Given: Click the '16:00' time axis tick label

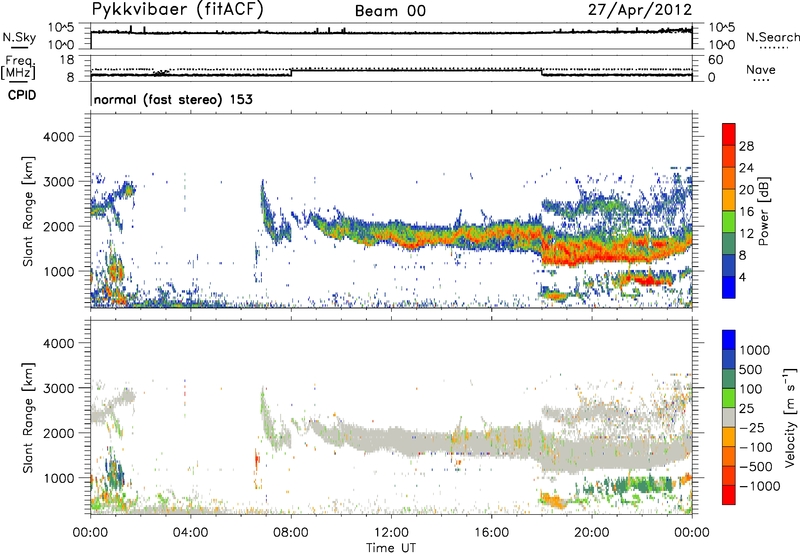Looking at the screenshot, I should point(491,533).
